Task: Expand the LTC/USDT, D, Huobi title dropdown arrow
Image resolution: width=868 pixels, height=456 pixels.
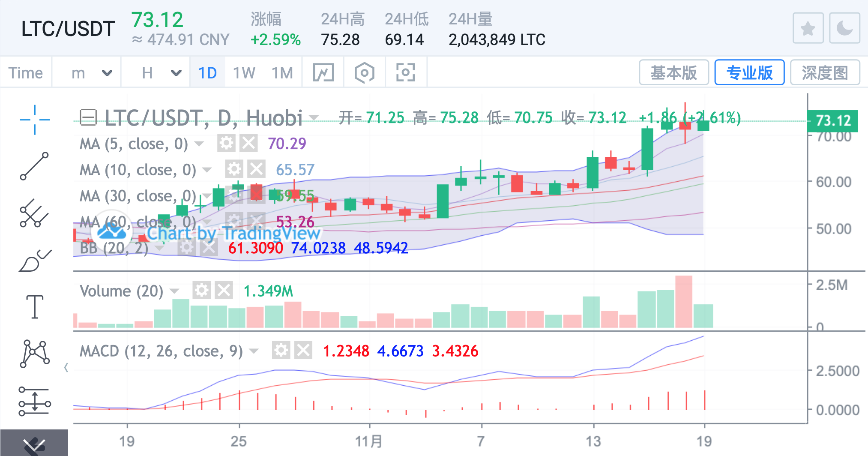Action: coord(314,118)
